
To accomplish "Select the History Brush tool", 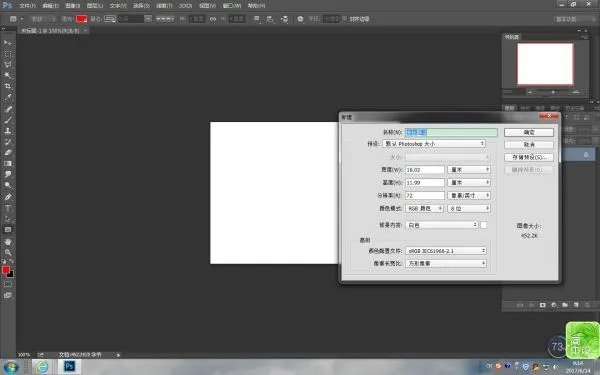I will tap(8, 142).
